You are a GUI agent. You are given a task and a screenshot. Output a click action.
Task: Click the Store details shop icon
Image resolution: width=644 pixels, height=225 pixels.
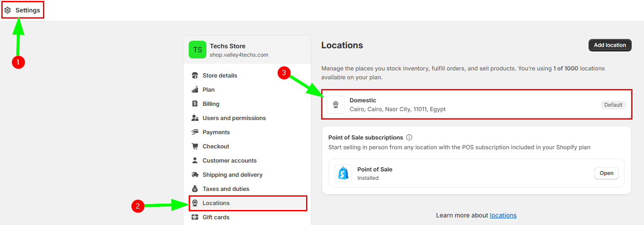pyautogui.click(x=195, y=76)
